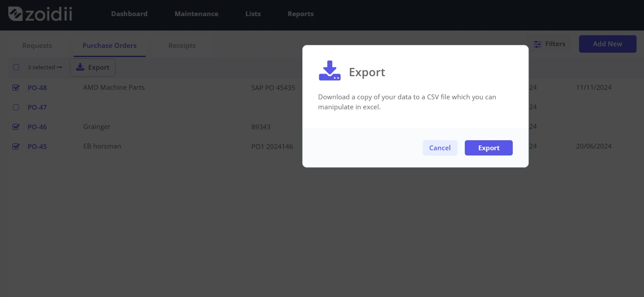Toggle the select-all checkbox
644x297 pixels.
[x=16, y=67]
